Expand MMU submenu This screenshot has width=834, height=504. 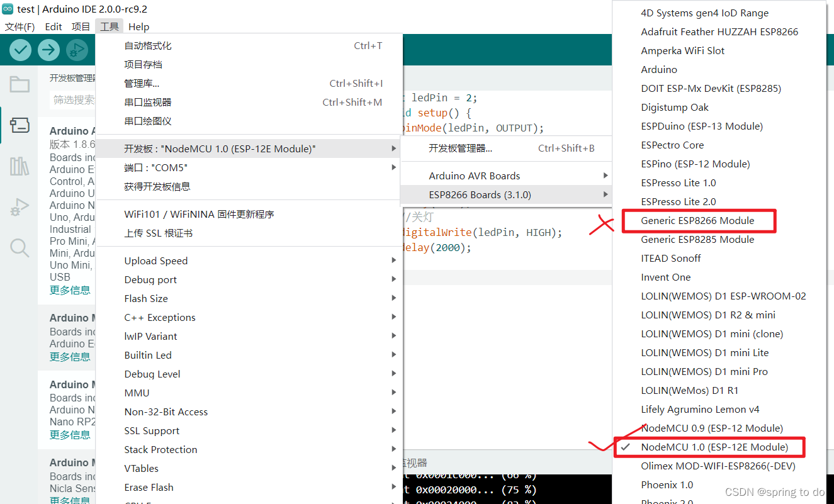click(x=249, y=393)
